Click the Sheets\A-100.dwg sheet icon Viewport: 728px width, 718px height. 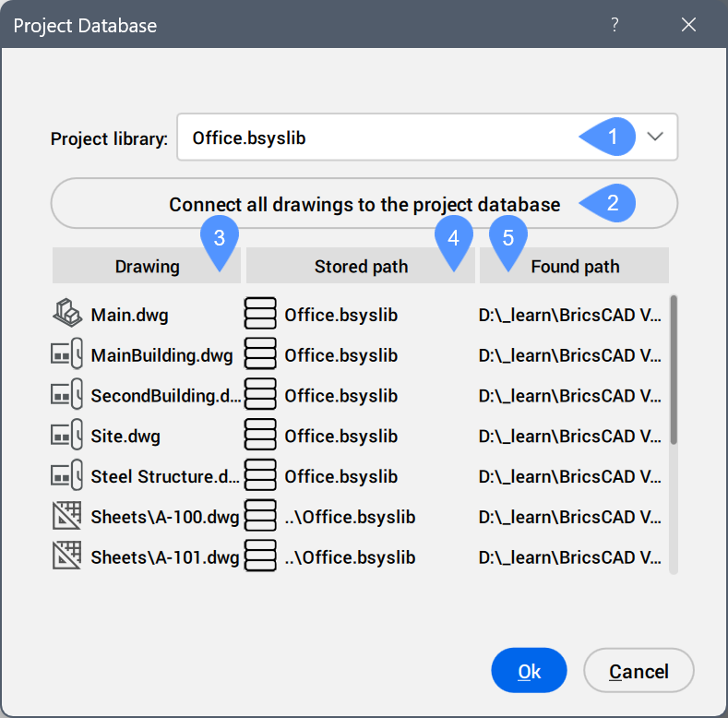68,517
